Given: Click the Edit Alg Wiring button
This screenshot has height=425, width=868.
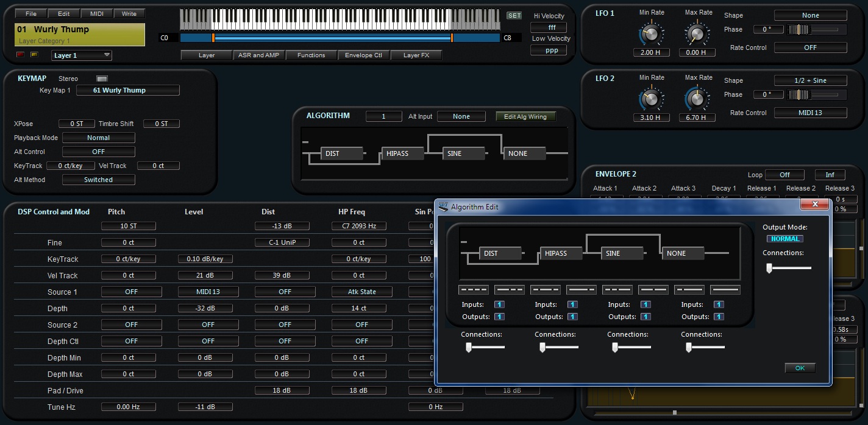Looking at the screenshot, I should click(525, 116).
